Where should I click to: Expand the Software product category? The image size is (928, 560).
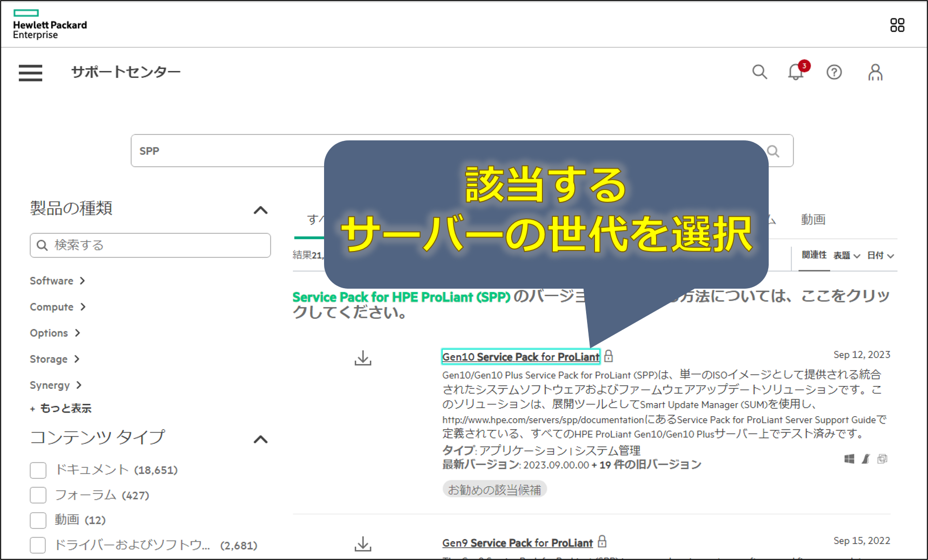pyautogui.click(x=58, y=281)
